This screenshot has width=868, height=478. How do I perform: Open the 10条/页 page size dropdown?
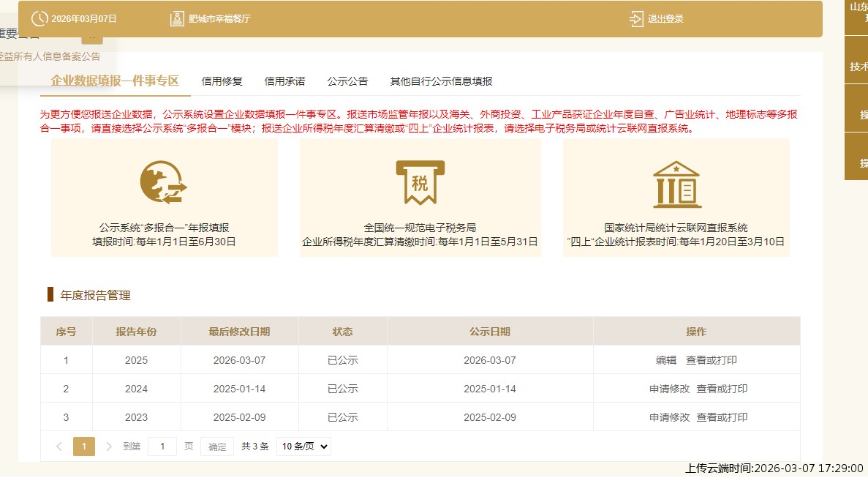tap(303, 446)
